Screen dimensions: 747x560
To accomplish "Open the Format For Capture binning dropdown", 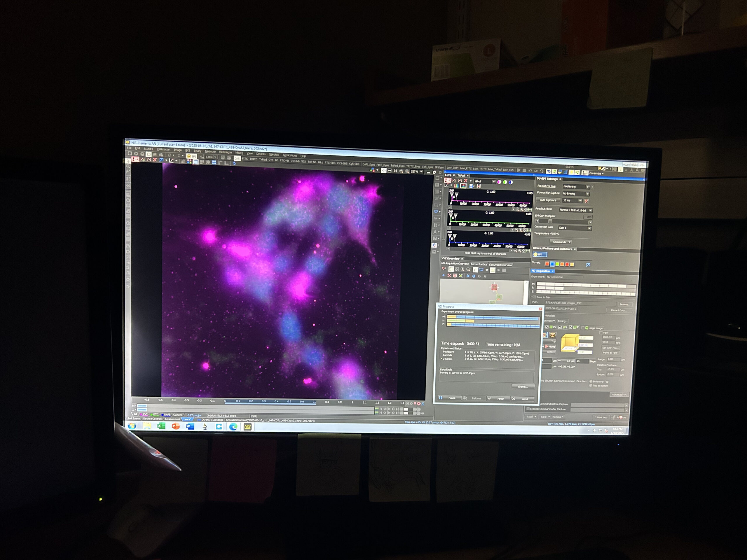I will pos(587,194).
